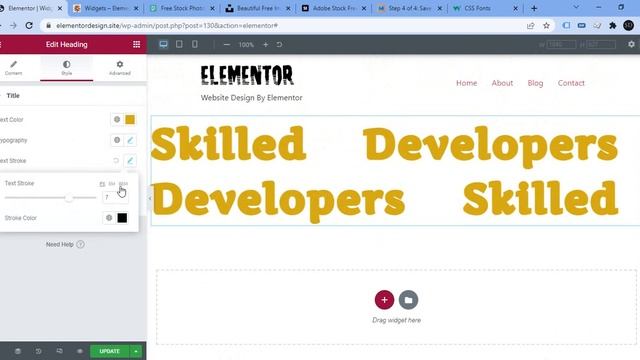This screenshot has height=360, width=640.
Task: Switch to the Adobe Stock tab
Action: 333,8
